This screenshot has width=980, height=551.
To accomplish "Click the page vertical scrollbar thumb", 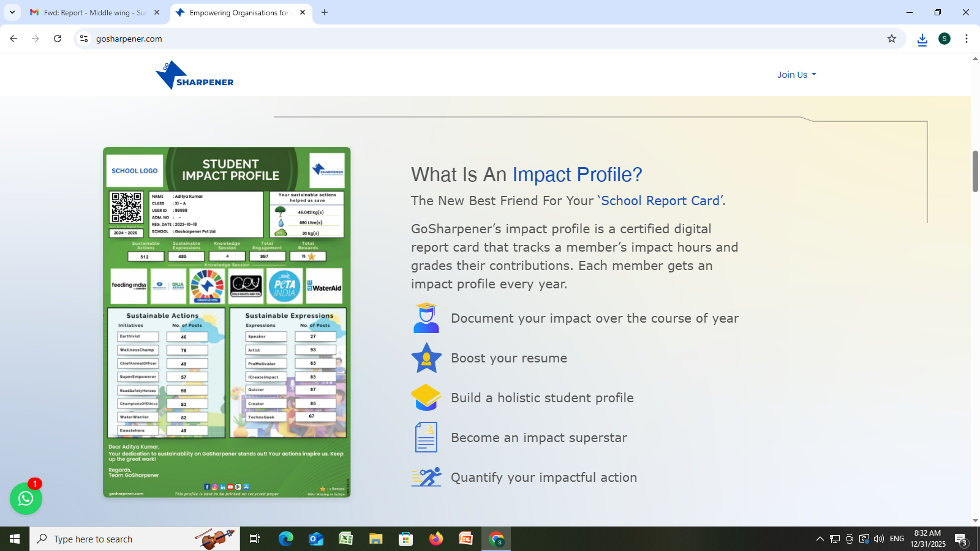I will pos(975,171).
